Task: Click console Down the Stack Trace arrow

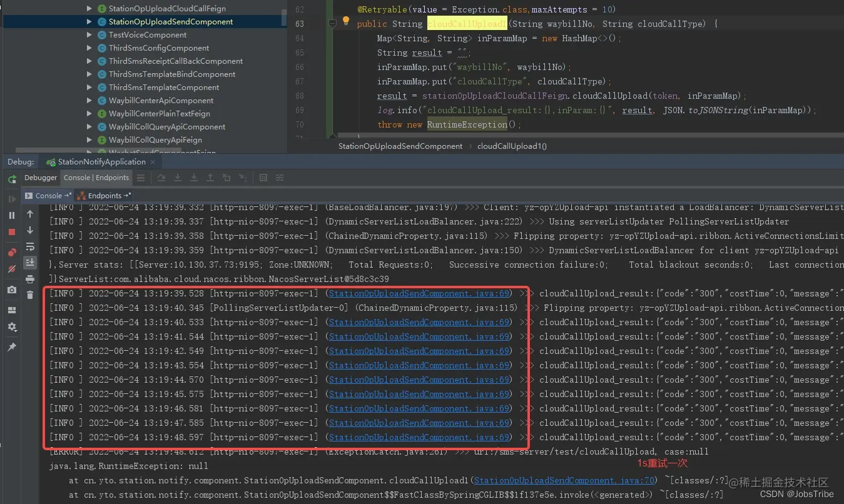Action: (x=30, y=230)
